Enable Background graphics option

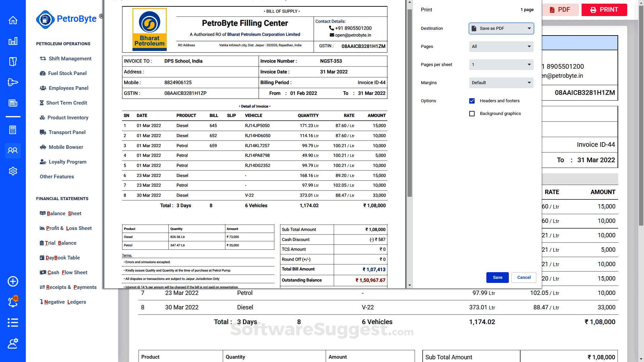pyautogui.click(x=472, y=114)
